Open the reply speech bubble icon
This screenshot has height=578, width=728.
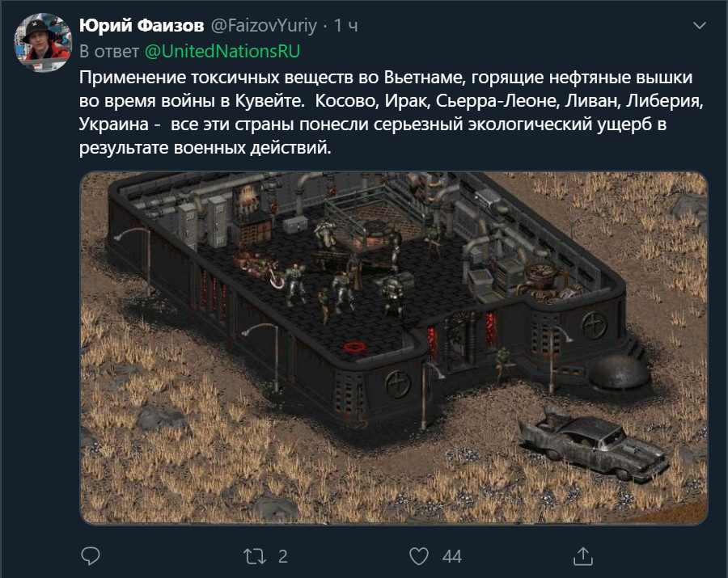click(x=90, y=555)
